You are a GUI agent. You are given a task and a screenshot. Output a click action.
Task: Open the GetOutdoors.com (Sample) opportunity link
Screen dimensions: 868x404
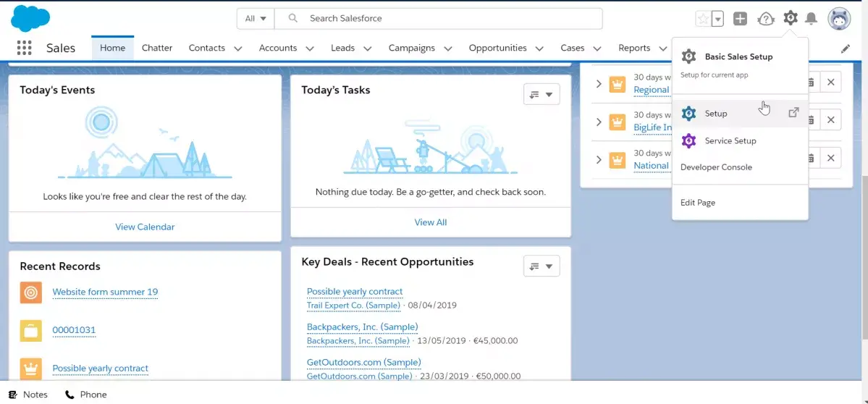[363, 363]
